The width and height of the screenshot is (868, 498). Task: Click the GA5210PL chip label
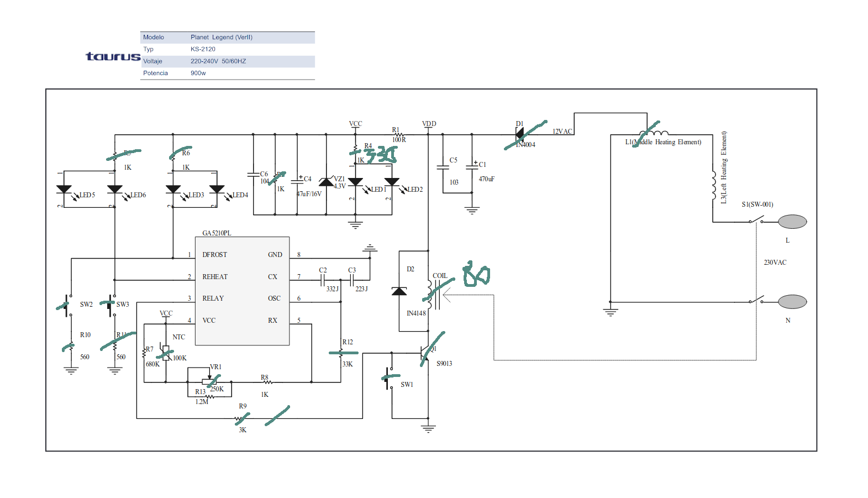tap(217, 233)
